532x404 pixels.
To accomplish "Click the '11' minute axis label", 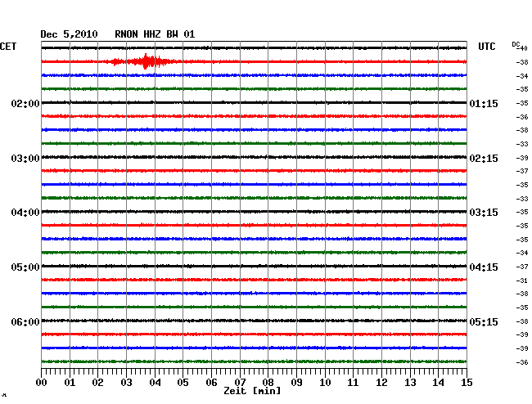I will (x=353, y=382).
